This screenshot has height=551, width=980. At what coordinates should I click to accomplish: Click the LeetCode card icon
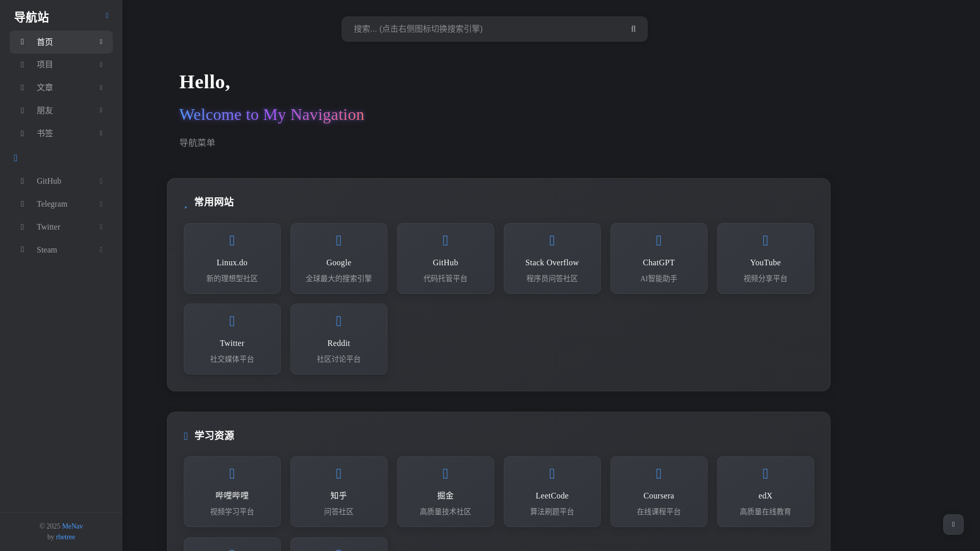552,473
